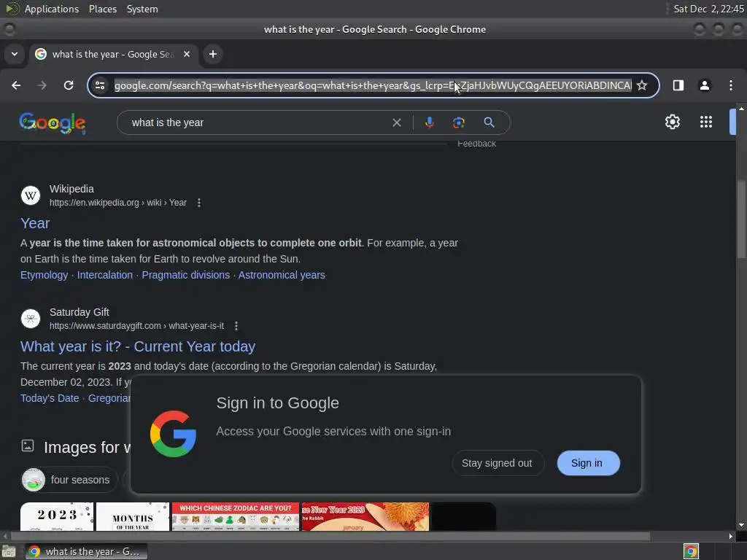Viewport: 747px width, 560px height.
Task: Click the Wikipedia favicon
Action: click(x=31, y=195)
